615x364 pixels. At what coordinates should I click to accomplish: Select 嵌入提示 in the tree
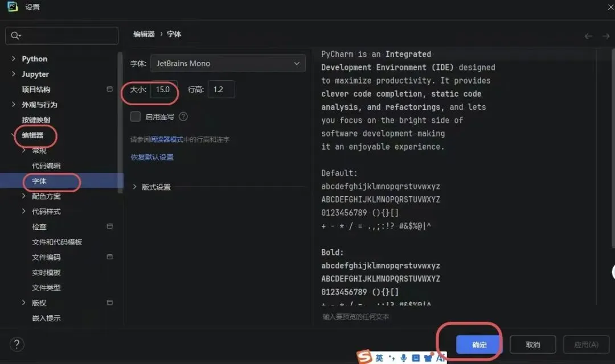point(46,318)
